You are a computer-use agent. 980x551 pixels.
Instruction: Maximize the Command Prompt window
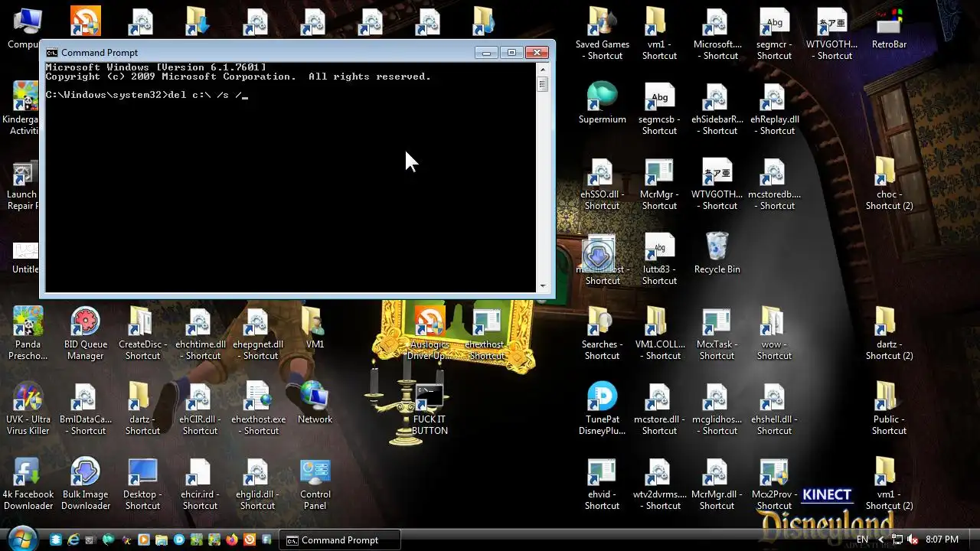tap(511, 52)
